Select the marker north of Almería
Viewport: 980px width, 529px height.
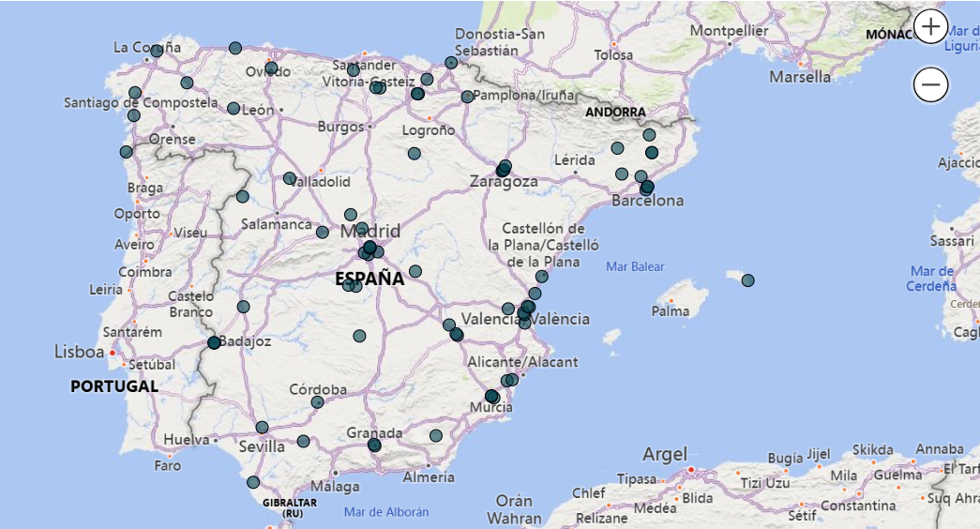click(x=436, y=436)
